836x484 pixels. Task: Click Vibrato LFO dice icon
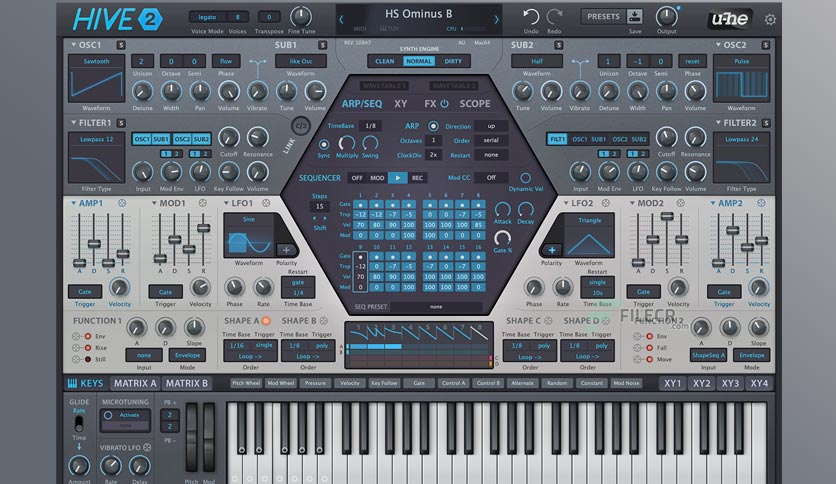147,447
